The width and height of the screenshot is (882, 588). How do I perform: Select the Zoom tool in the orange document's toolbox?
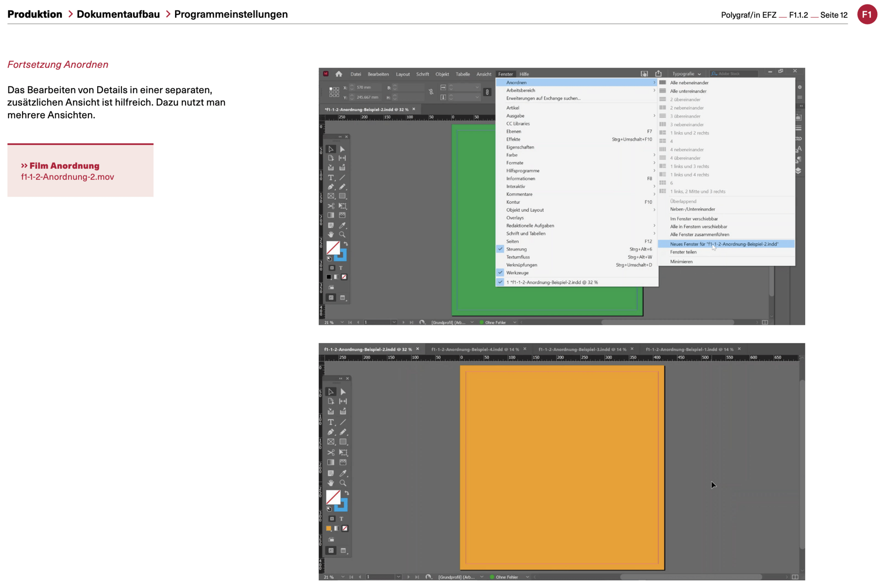pyautogui.click(x=343, y=483)
